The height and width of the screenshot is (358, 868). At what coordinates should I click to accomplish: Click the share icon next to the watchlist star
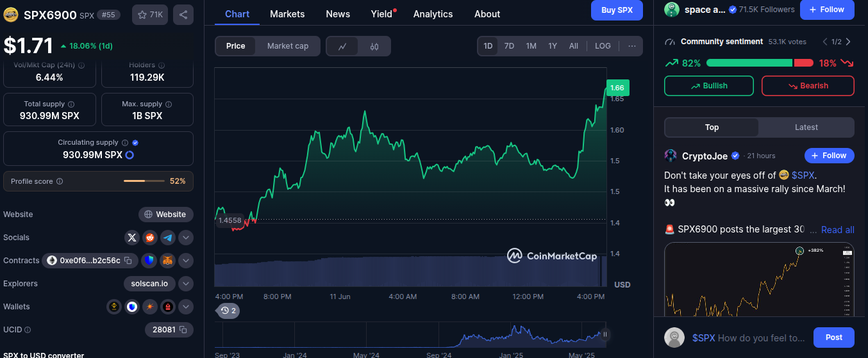183,15
